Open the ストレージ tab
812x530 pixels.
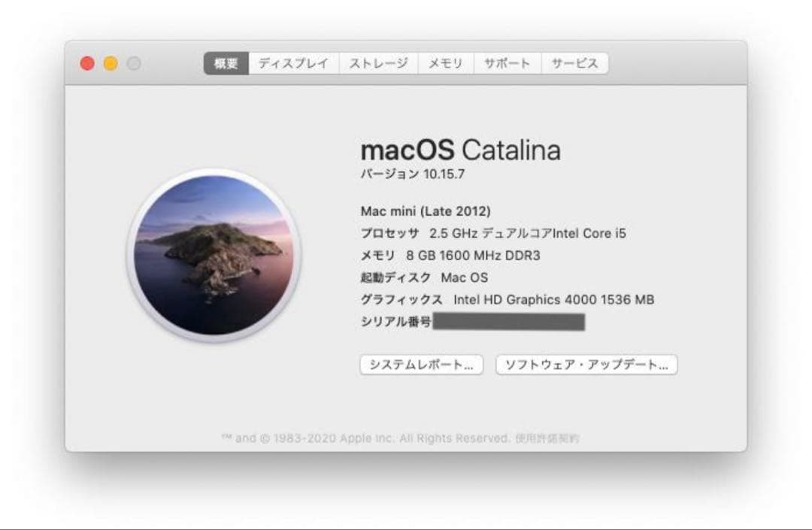[x=377, y=63]
